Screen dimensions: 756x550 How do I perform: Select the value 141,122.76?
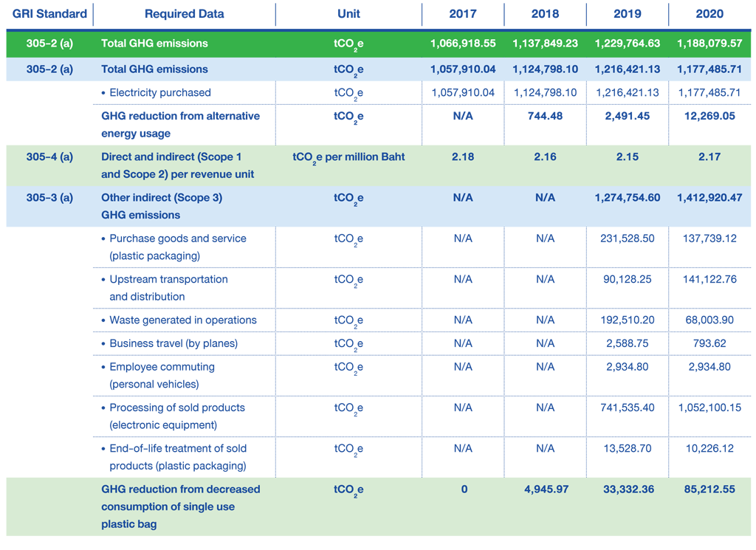pos(709,279)
